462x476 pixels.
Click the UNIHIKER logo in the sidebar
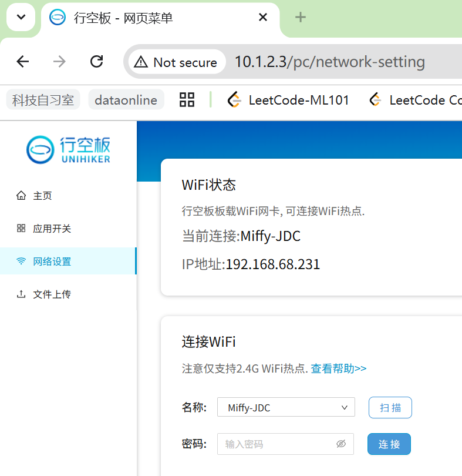[x=68, y=149]
